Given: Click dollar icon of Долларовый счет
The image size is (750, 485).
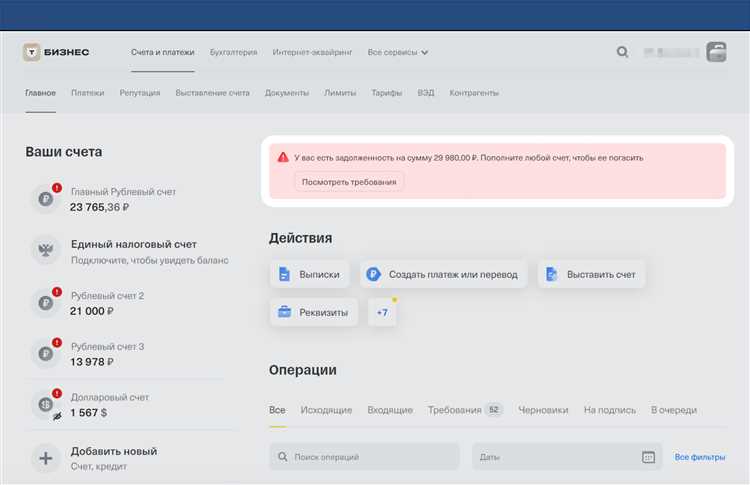Looking at the screenshot, I should [x=46, y=404].
